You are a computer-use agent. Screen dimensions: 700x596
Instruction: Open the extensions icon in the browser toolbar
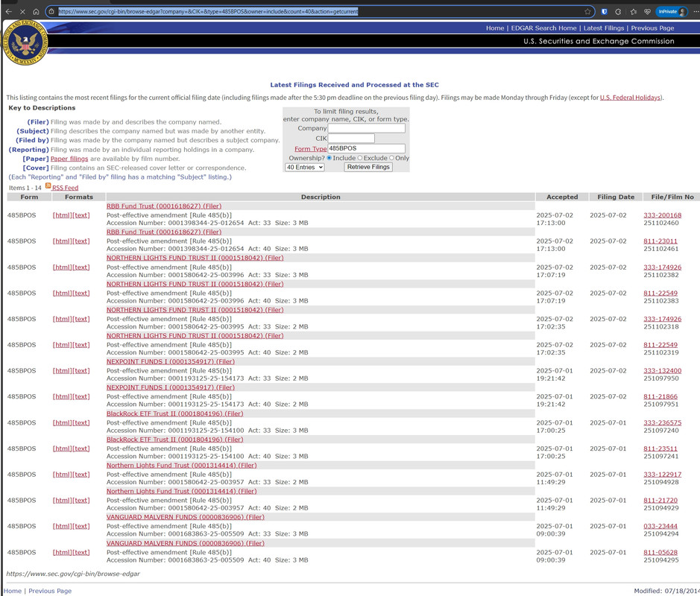point(618,12)
